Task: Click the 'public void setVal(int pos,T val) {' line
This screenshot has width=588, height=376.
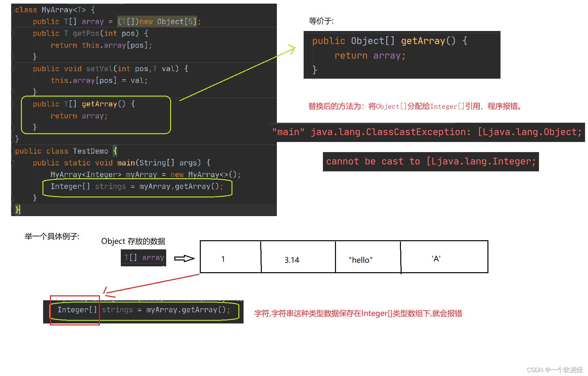Action: [110, 69]
